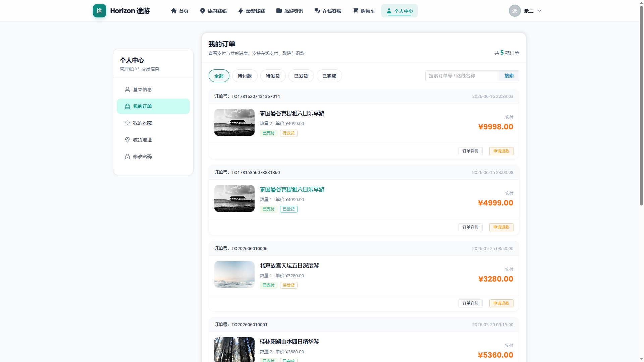Click the user icon beside 基本信息
The height and width of the screenshot is (362, 644).
tap(127, 89)
